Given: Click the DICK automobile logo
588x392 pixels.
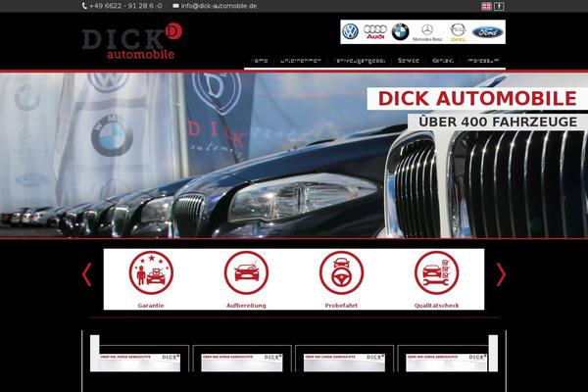Looking at the screenshot, I should click(x=132, y=41).
